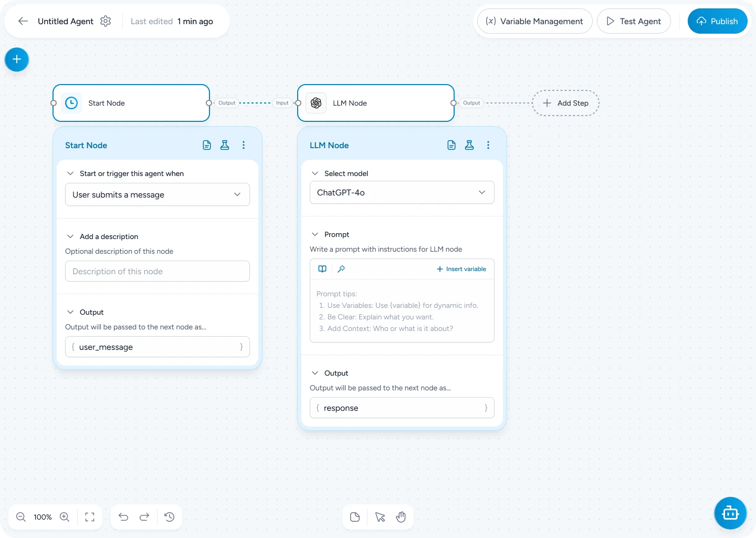Click the user_message output field

point(157,347)
